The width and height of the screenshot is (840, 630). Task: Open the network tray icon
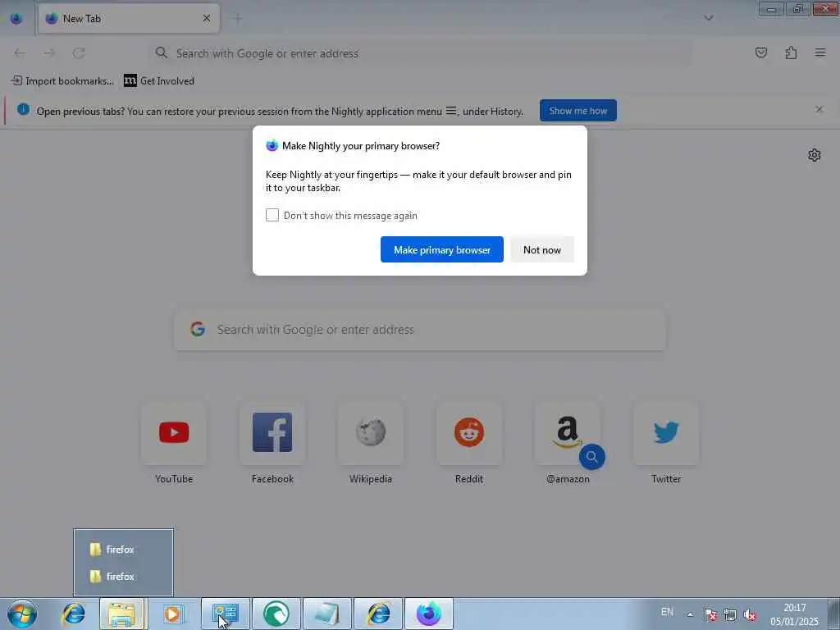[729, 615]
